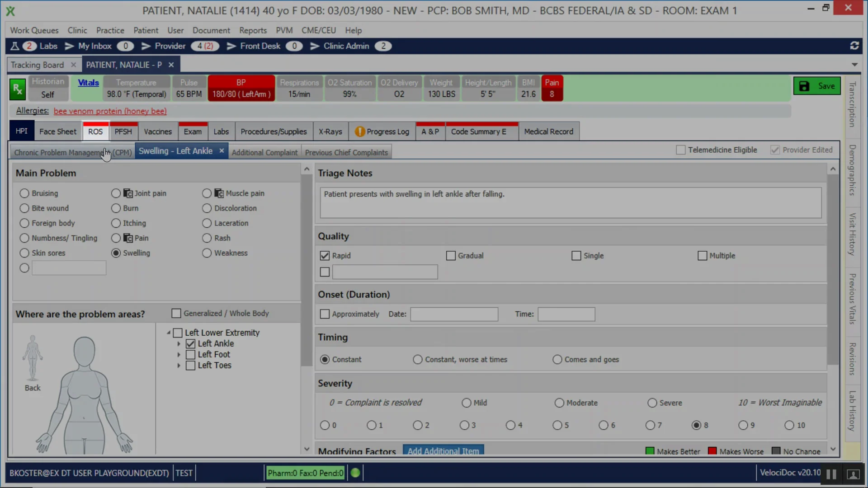Viewport: 868px width, 488px height.
Task: Click the patient silhouette icon at bottom right
Action: (853, 474)
